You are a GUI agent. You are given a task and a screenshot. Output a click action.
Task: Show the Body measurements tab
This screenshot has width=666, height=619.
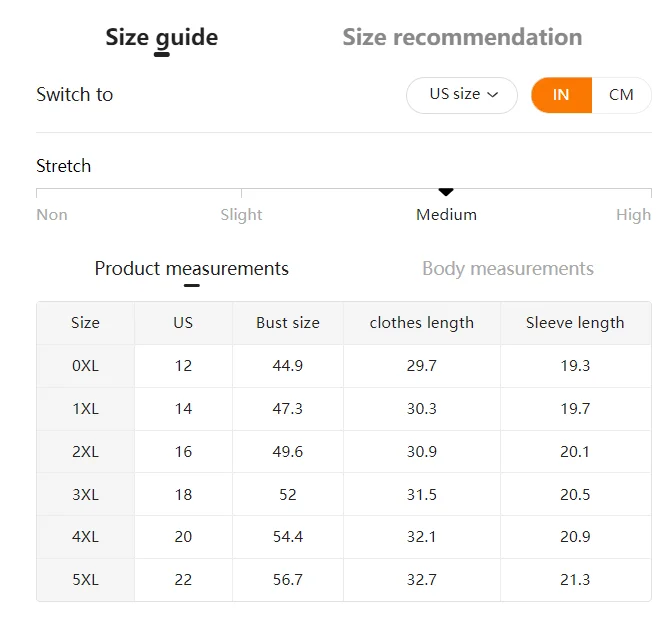point(507,269)
